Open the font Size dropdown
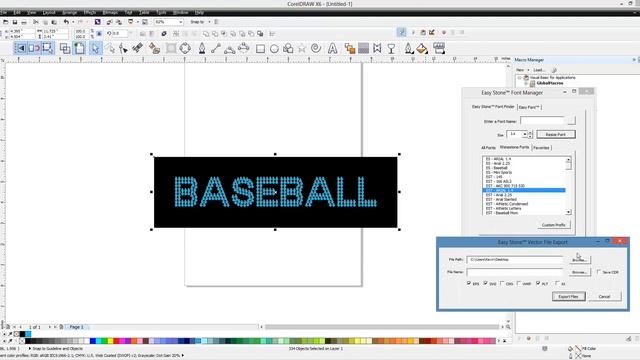640x360 pixels. pos(524,134)
